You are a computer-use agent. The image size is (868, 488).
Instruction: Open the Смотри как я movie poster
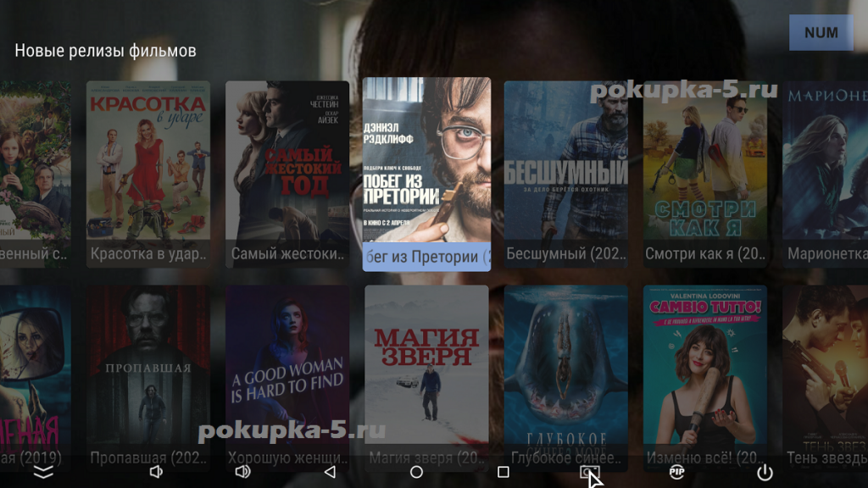tap(705, 175)
